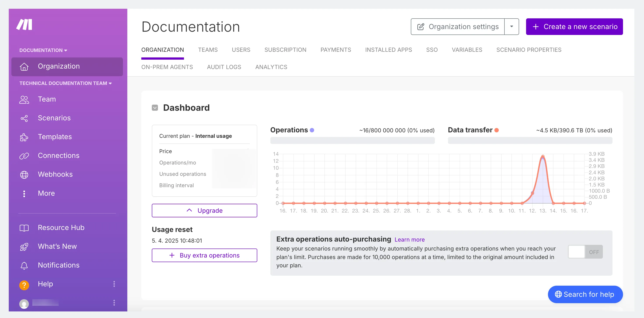Click the ~4.5 KB/390.6 TB data transfer text
Image resolution: width=644 pixels, height=318 pixels.
(x=574, y=130)
